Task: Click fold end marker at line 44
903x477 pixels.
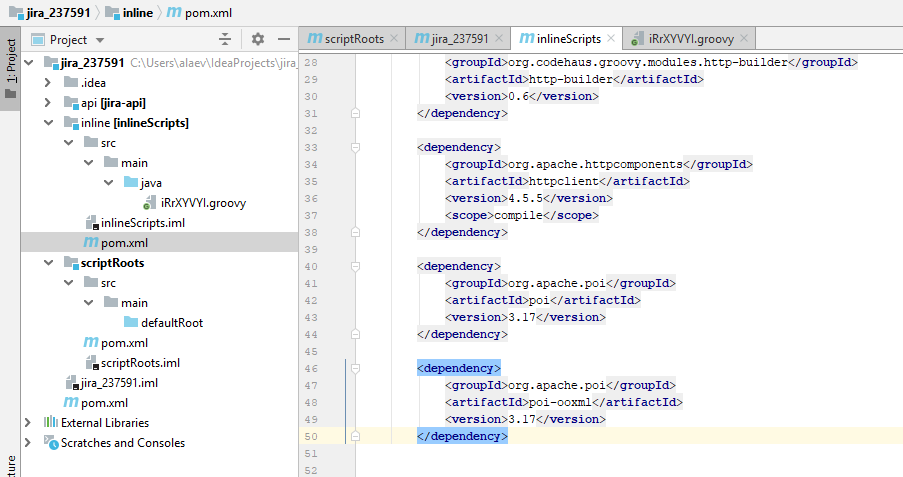Action: [355, 334]
